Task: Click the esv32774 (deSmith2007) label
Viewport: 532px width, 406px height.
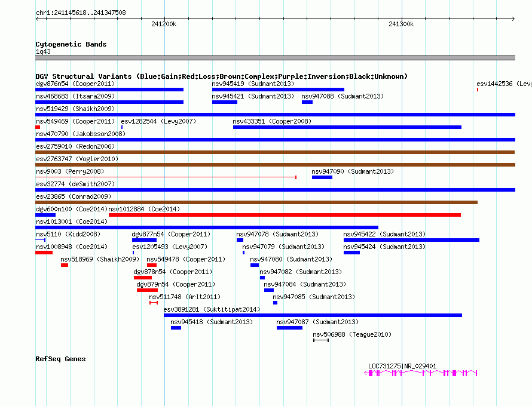Action: click(75, 184)
